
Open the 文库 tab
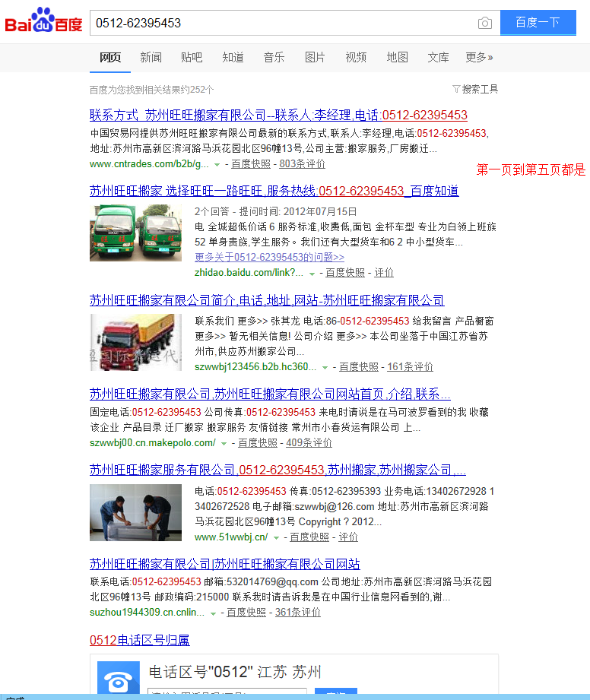click(x=438, y=57)
